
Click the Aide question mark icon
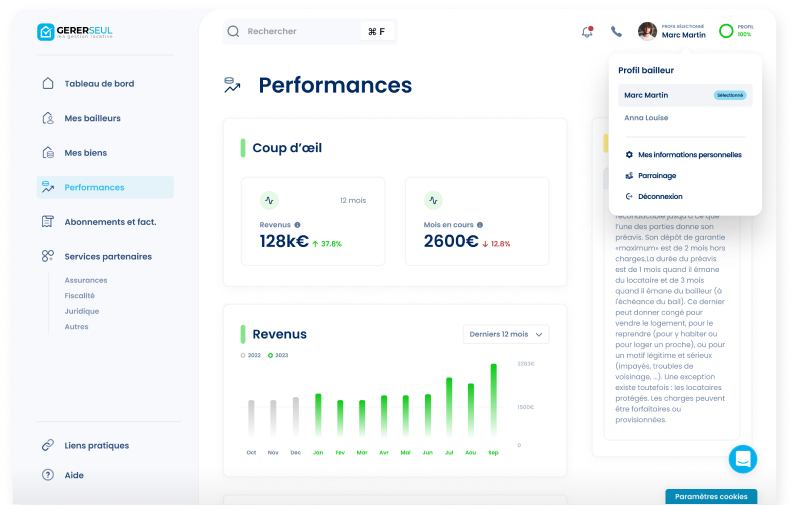(x=47, y=475)
